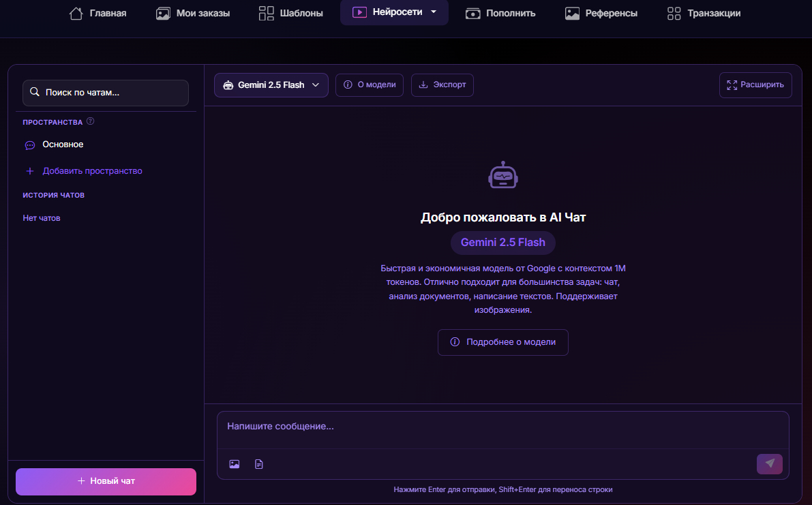Click the Добро пожаловать в AI Чат heading
This screenshot has height=505, width=812.
point(503,217)
